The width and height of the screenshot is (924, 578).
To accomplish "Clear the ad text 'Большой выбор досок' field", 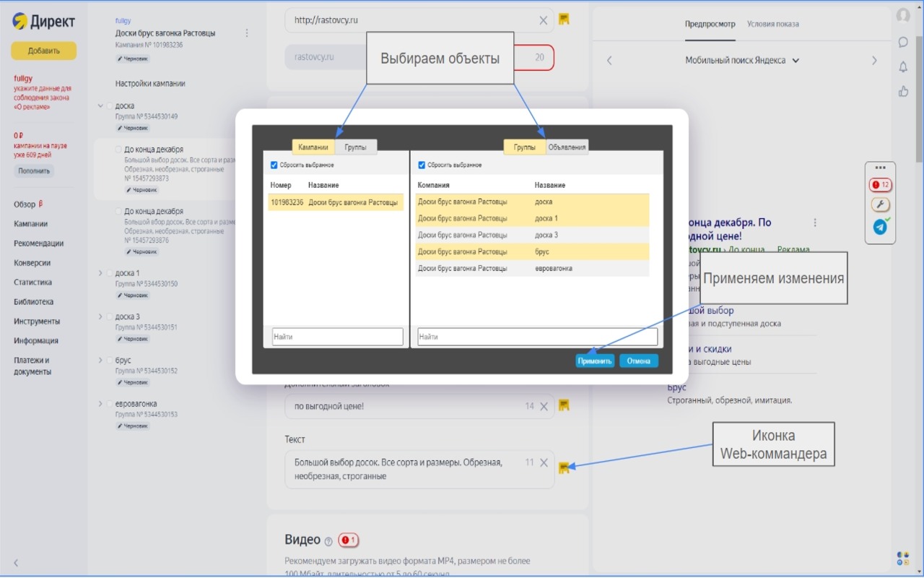I will coord(544,462).
